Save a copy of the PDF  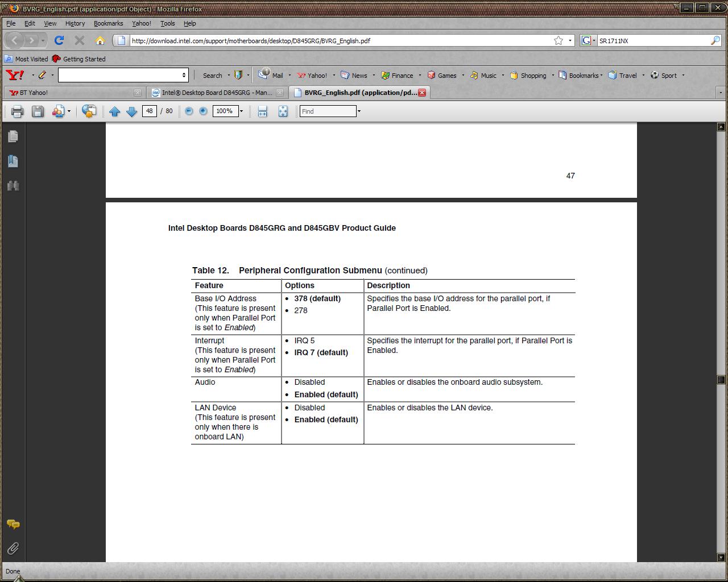pyautogui.click(x=38, y=111)
